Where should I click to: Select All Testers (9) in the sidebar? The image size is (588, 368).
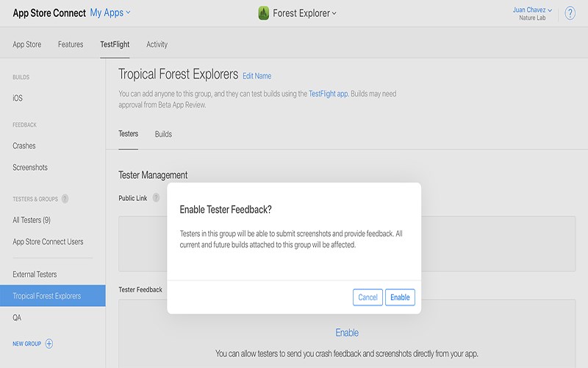32,220
